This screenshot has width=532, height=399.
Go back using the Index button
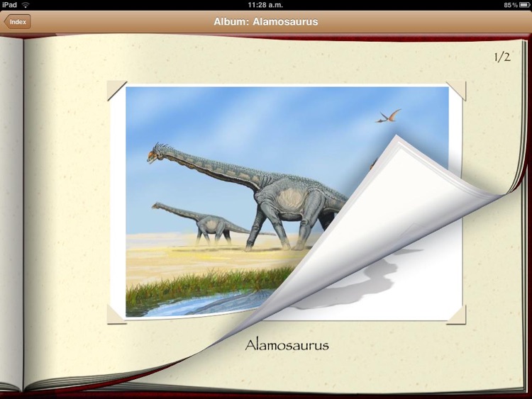tap(17, 22)
